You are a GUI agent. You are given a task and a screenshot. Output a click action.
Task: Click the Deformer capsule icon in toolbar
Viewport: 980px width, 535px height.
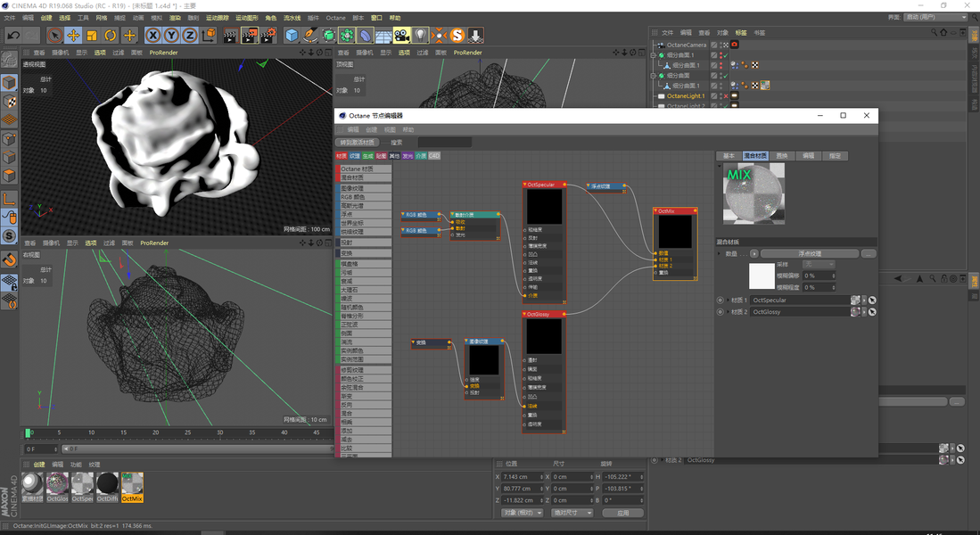(x=365, y=36)
